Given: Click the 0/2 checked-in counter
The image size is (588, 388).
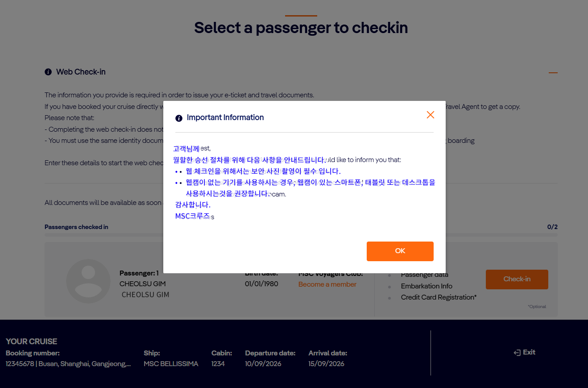Looking at the screenshot, I should (552, 227).
